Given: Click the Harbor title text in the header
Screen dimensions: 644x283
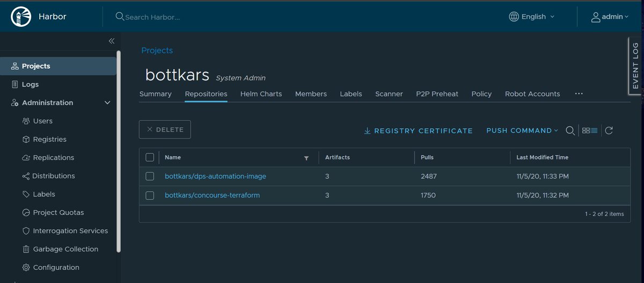Looking at the screenshot, I should pos(53,17).
